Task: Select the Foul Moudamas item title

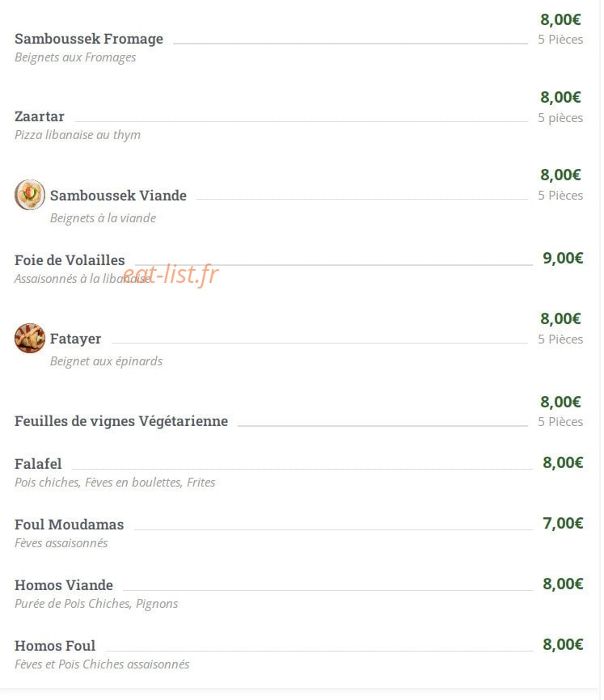Action: [x=70, y=525]
